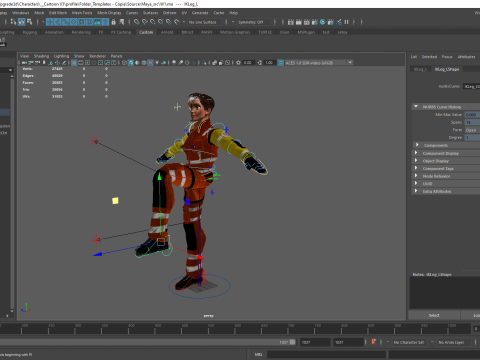Expand the Extra Attributes section
This screenshot has height=360, width=480.
coord(416,191)
